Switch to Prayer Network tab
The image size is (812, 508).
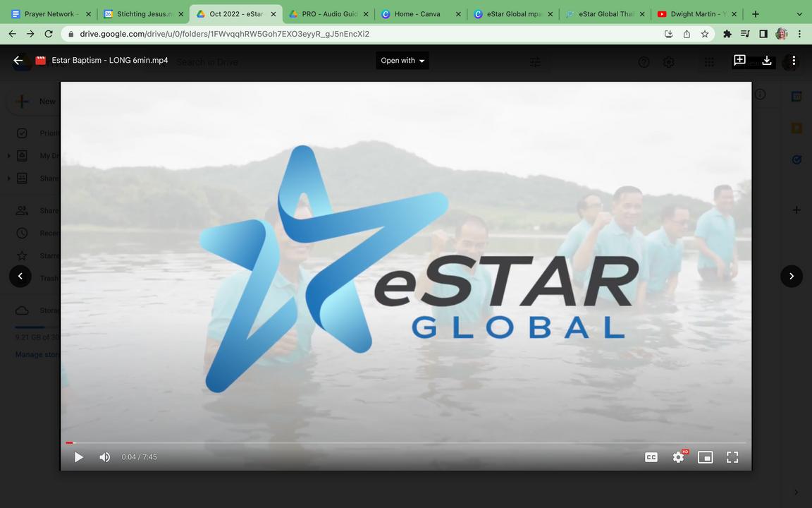click(x=51, y=14)
